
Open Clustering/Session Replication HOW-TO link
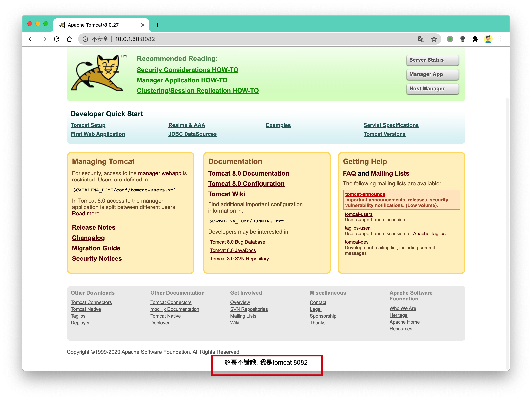198,91
